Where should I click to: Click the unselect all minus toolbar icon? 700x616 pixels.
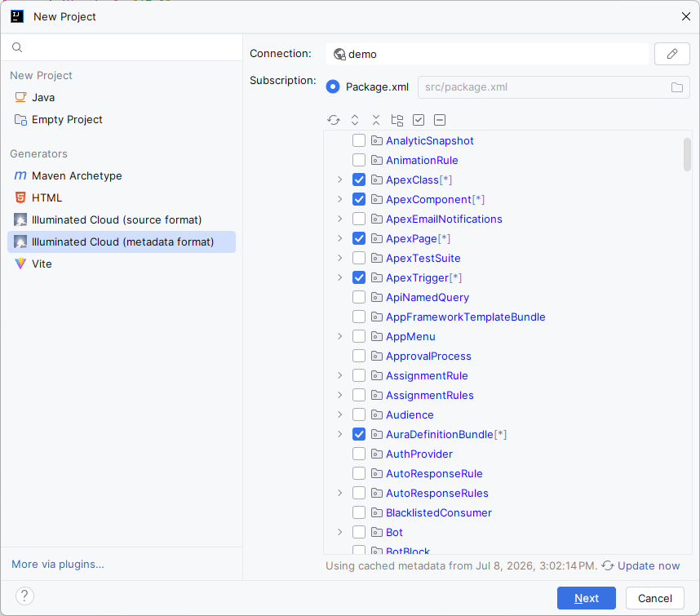[x=440, y=120]
